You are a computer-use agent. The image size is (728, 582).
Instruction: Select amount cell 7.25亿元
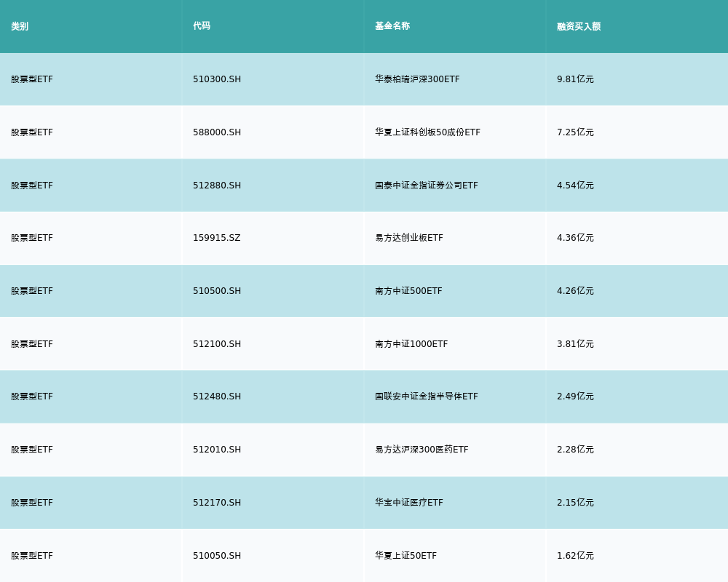pyautogui.click(x=575, y=132)
